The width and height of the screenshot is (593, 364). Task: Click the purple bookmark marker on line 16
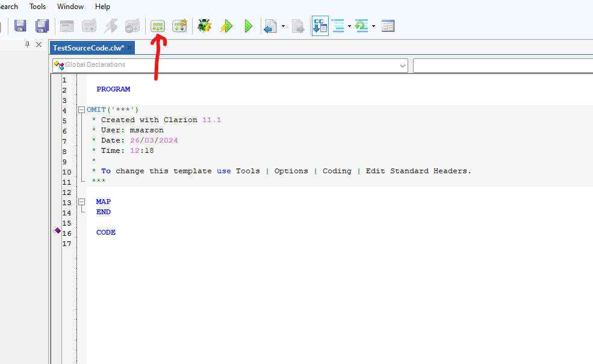(58, 230)
